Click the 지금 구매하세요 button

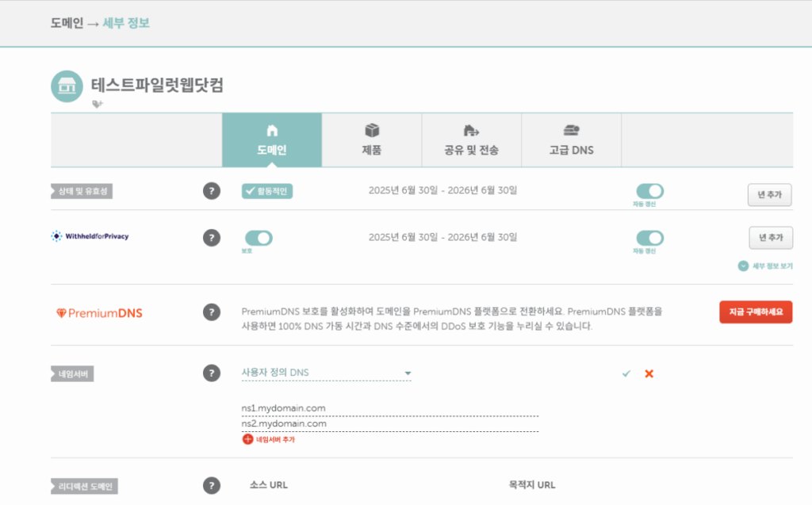[756, 312]
